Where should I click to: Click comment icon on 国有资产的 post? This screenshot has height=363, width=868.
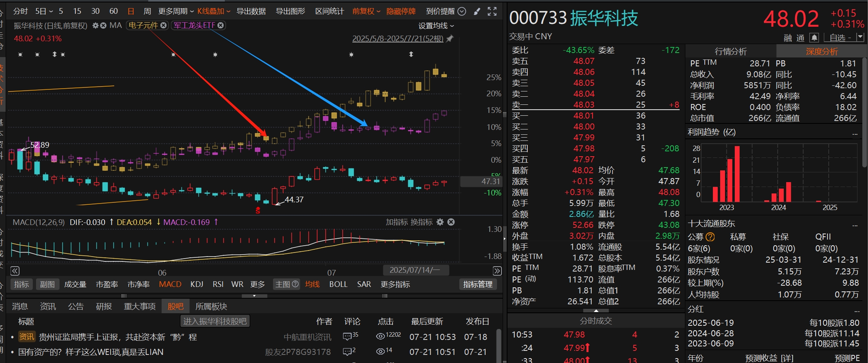(x=347, y=352)
